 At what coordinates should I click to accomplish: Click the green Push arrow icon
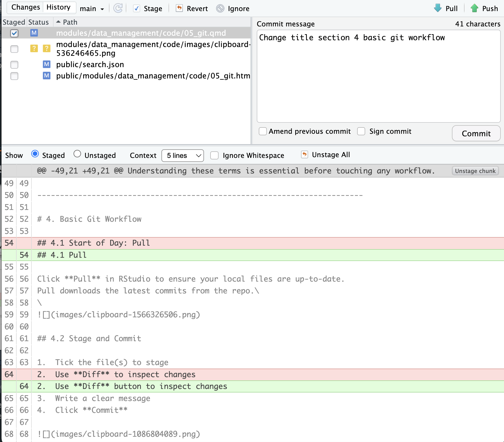pos(474,8)
